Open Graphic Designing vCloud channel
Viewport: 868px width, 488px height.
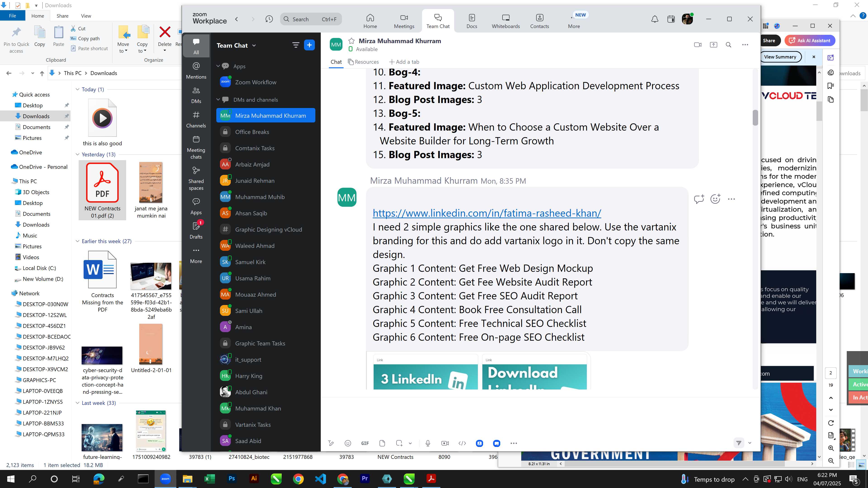[266, 229]
